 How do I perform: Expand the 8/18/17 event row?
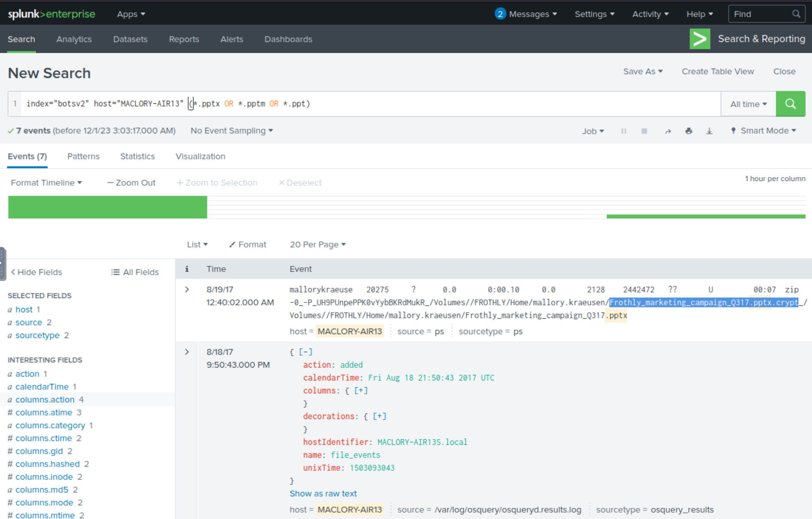pyautogui.click(x=187, y=352)
